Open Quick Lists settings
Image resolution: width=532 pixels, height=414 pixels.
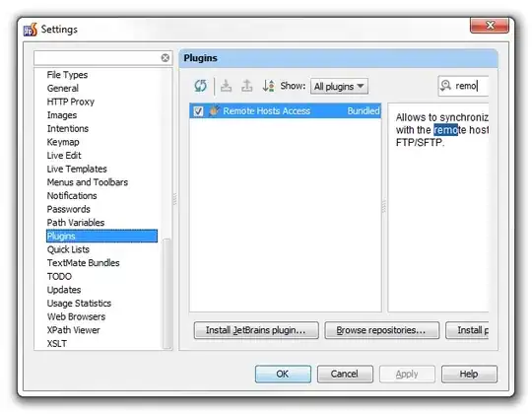pos(68,249)
